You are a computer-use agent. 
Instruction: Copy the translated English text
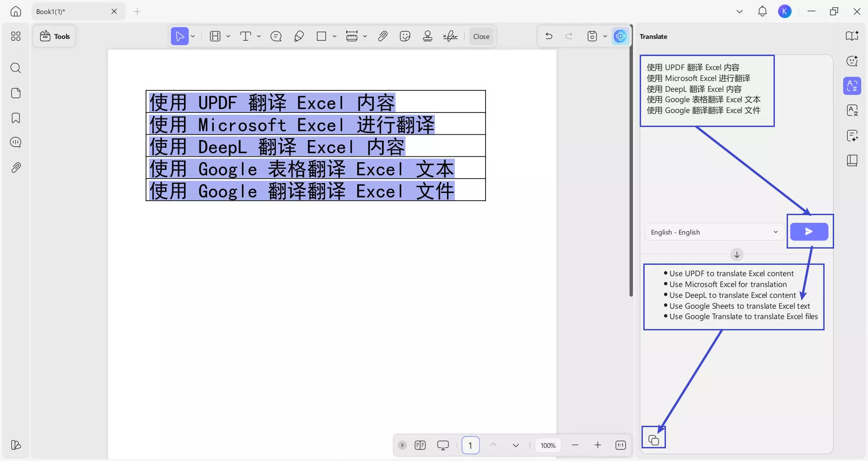654,437
